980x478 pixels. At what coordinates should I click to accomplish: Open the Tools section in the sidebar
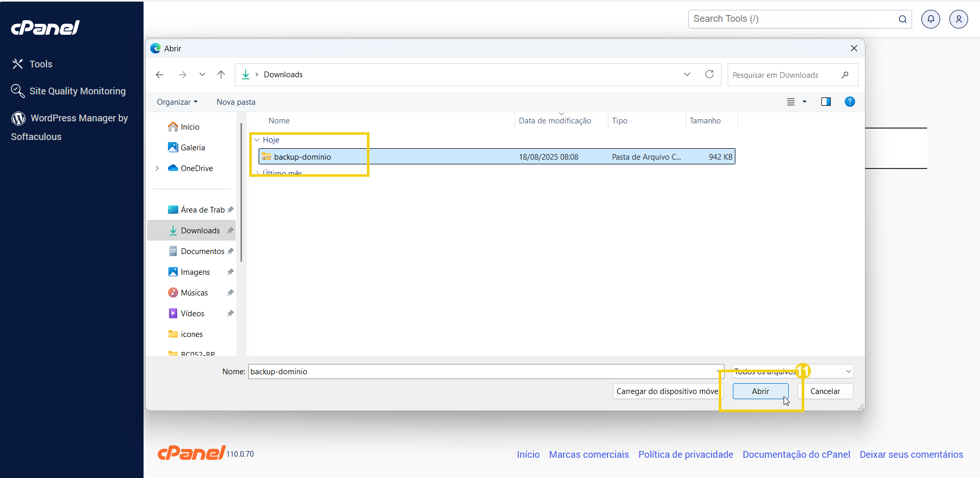click(32, 64)
